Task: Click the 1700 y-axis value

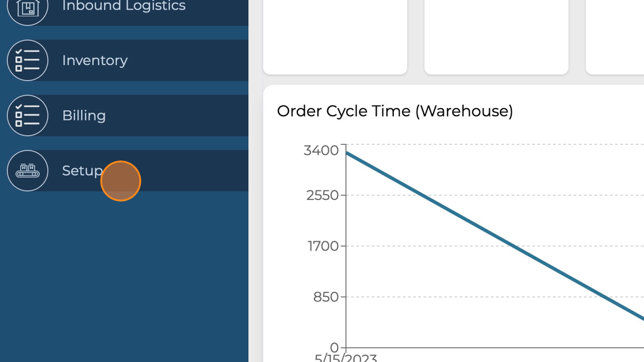Action: 324,247
